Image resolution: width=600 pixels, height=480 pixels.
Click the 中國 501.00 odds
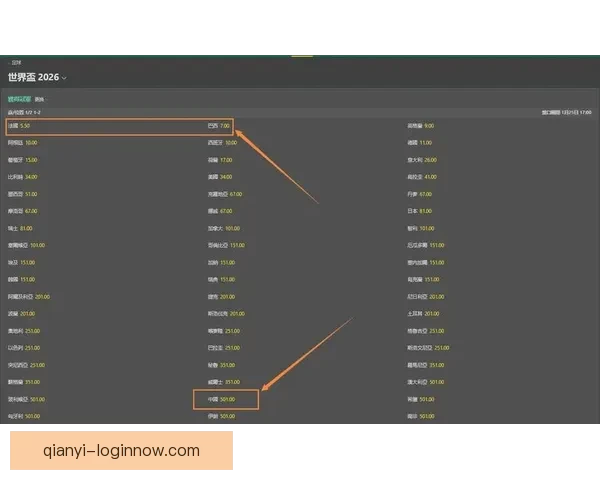[x=221, y=399]
